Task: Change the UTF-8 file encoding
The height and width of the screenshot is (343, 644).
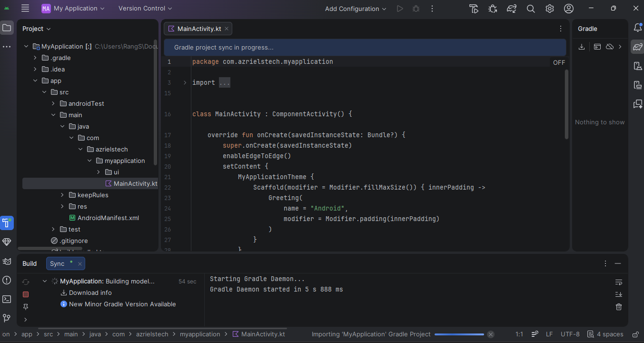Action: click(x=570, y=334)
